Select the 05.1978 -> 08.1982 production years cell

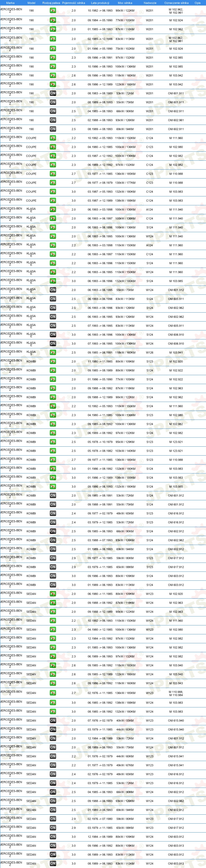click(100, 451)
